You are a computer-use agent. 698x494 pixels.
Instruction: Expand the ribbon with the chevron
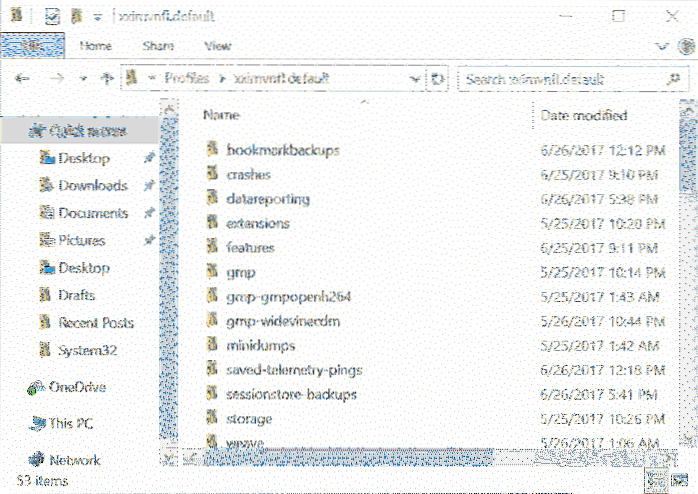click(x=661, y=46)
